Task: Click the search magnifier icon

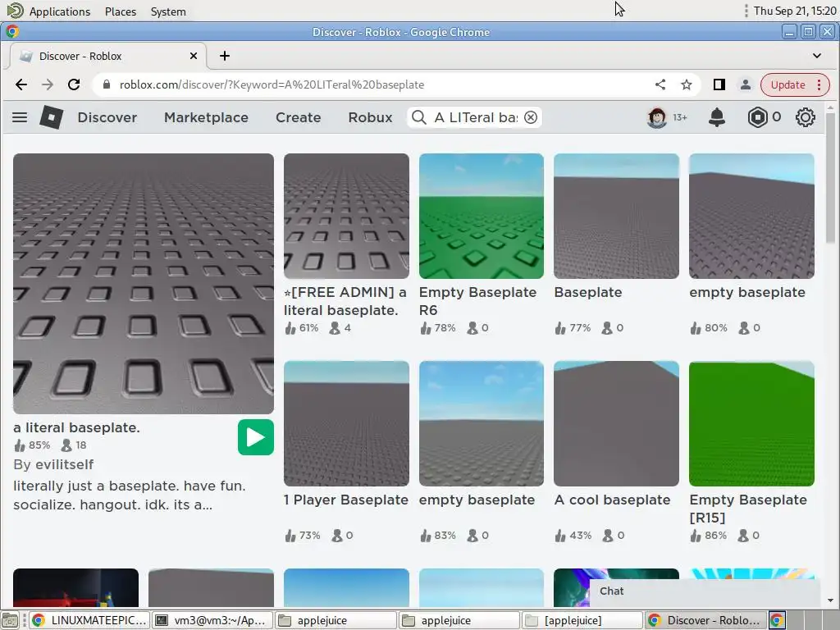Action: [419, 117]
